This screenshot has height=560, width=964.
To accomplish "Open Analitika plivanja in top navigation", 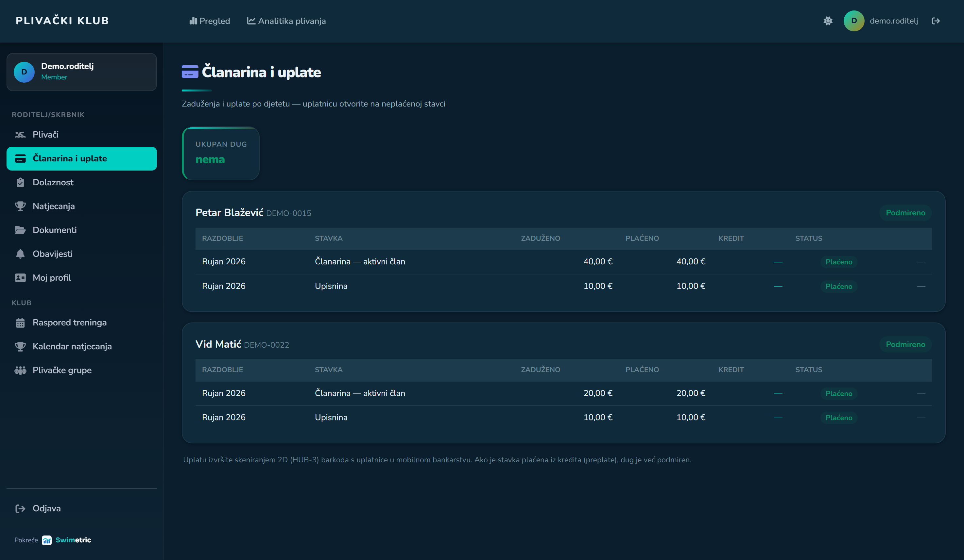I will (x=286, y=21).
